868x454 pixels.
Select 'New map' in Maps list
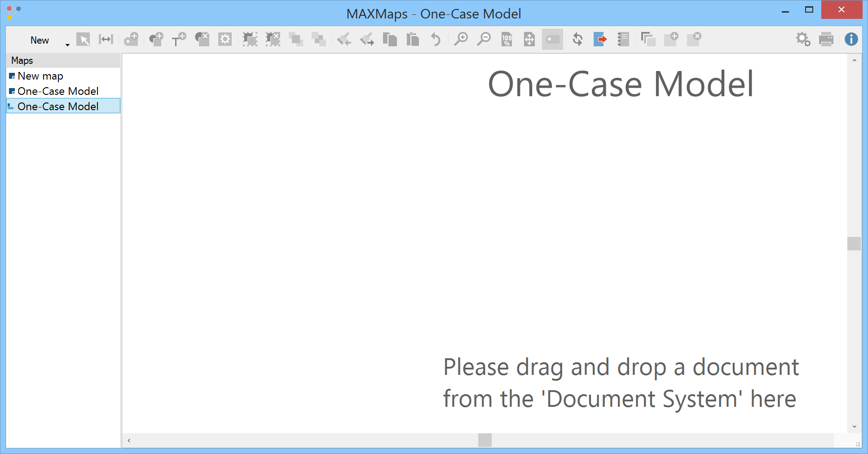click(63, 76)
